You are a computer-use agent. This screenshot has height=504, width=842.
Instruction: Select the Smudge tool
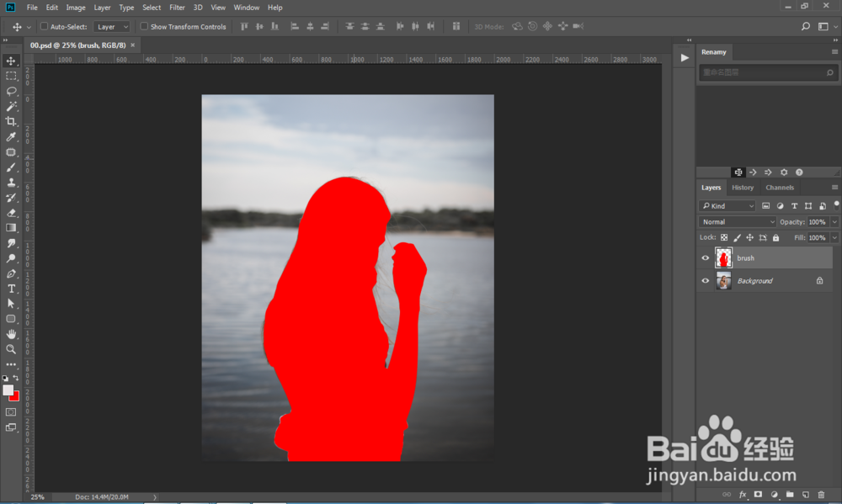pyautogui.click(x=11, y=243)
